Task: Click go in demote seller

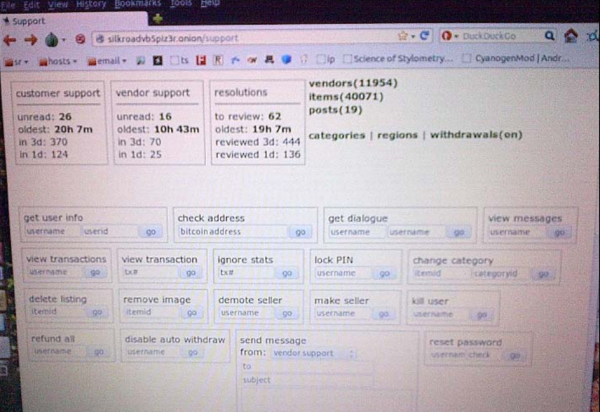Action: [x=287, y=314]
